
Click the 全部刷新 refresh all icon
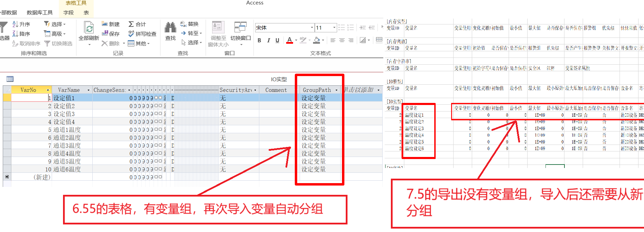(89, 28)
